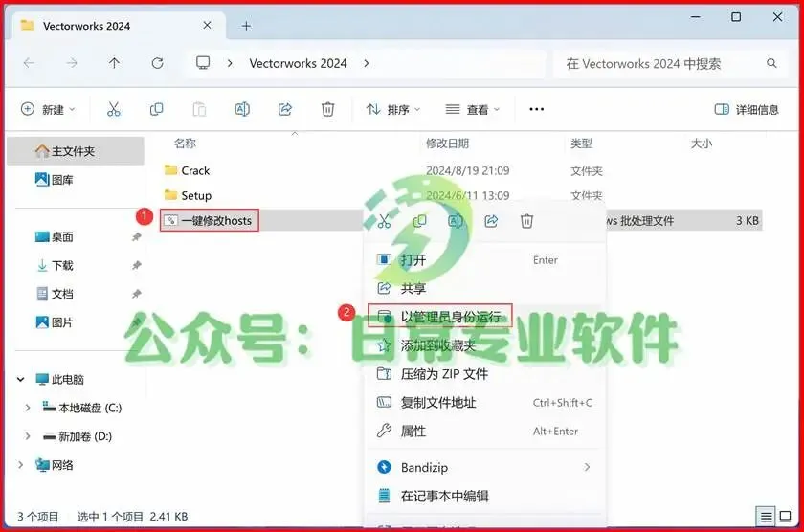Click the Cut icon in the toolbar

pyautogui.click(x=113, y=109)
